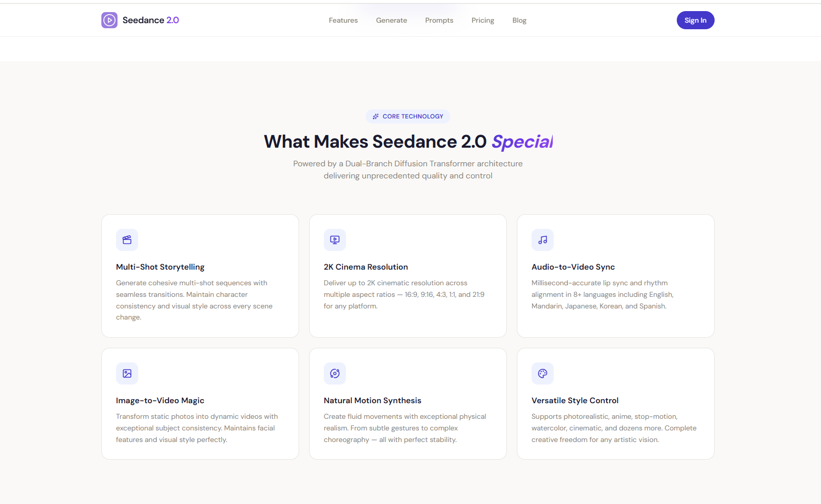Select the Multi-Shot Storytelling feature card
The width and height of the screenshot is (821, 504).
click(200, 276)
